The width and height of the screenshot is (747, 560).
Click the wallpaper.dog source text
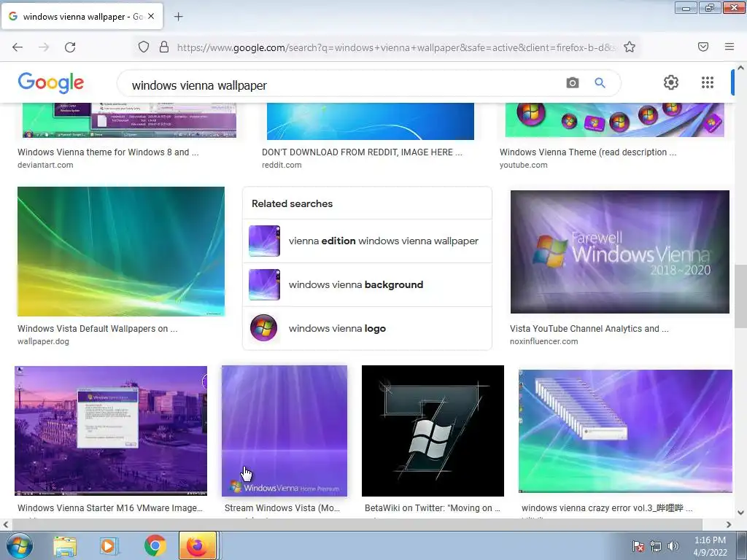pos(43,341)
